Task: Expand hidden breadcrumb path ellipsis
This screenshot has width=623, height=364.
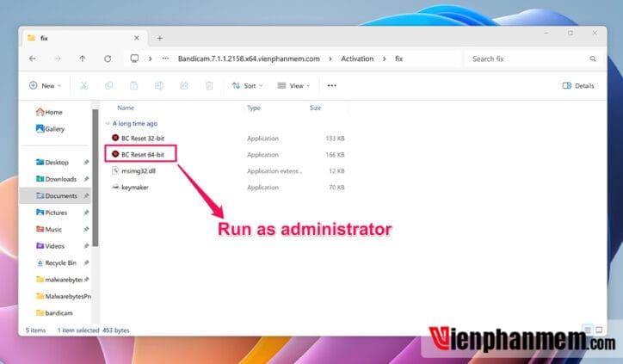Action: (x=165, y=59)
